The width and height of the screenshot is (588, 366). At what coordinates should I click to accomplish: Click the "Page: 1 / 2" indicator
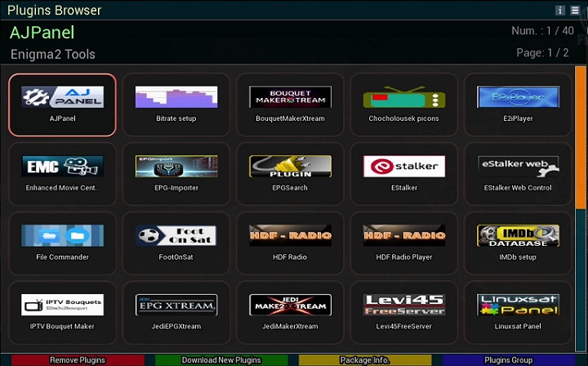tap(542, 52)
